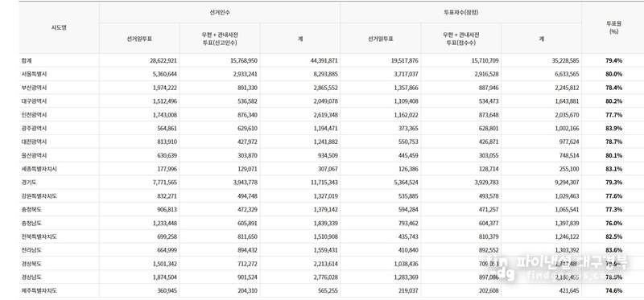The height and width of the screenshot is (300, 644).
Task: Select the 제주특별자치도 row label
Action: [39, 290]
